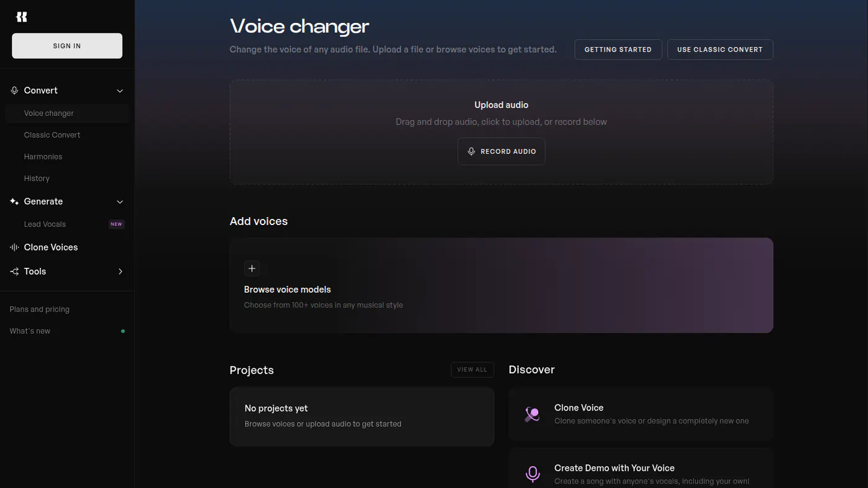868x488 pixels.
Task: Click the Getting Started button
Action: tap(618, 50)
